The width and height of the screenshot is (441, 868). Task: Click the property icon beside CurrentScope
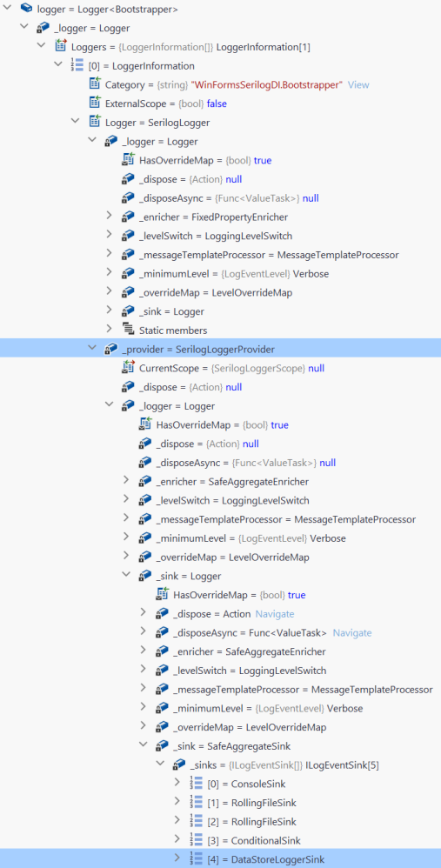coord(129,368)
